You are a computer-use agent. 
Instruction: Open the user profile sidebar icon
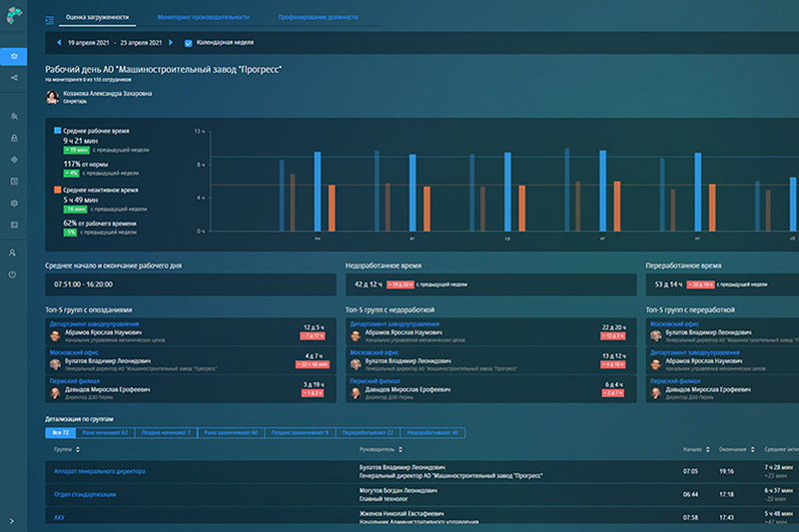point(12,253)
